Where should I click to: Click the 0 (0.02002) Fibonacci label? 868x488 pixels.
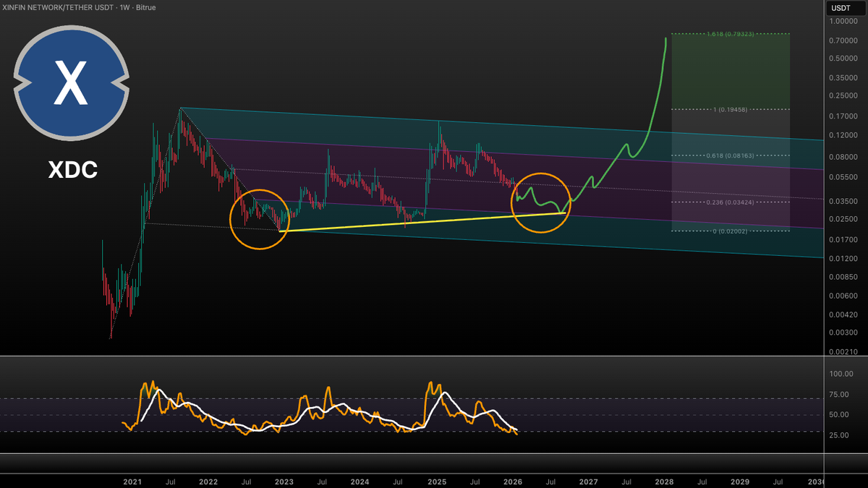click(731, 231)
